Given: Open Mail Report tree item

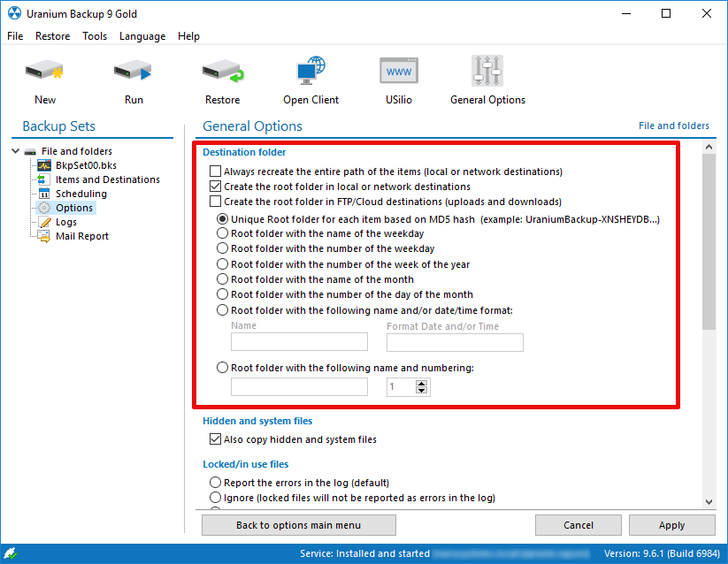Looking at the screenshot, I should pyautogui.click(x=81, y=236).
